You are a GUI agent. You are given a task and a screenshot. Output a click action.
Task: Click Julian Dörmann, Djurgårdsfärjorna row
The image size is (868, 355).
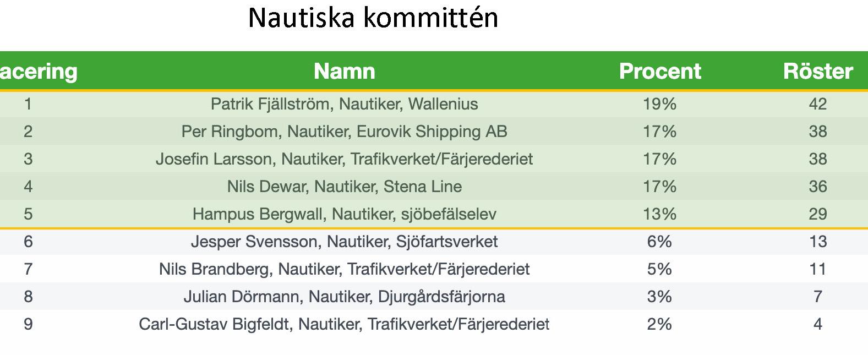pyautogui.click(x=434, y=297)
